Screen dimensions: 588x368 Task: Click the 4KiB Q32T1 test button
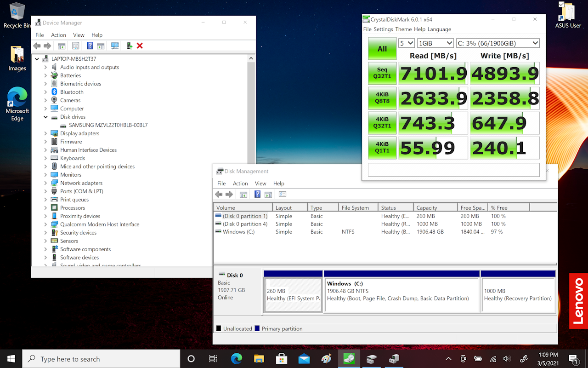click(382, 123)
